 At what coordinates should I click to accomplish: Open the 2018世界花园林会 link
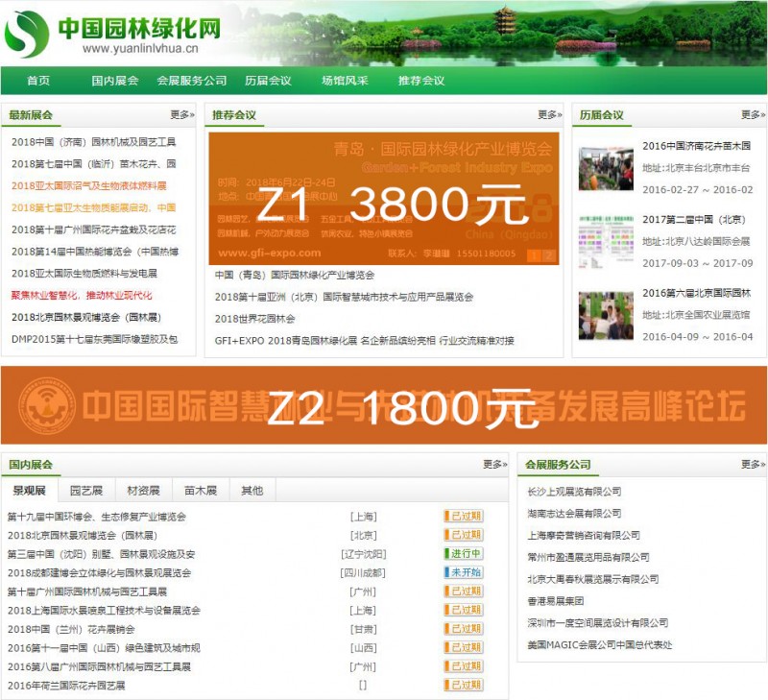[255, 319]
